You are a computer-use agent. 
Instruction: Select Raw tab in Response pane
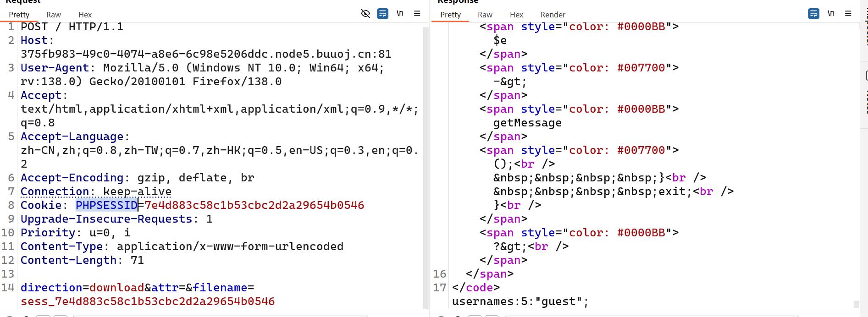pos(485,15)
